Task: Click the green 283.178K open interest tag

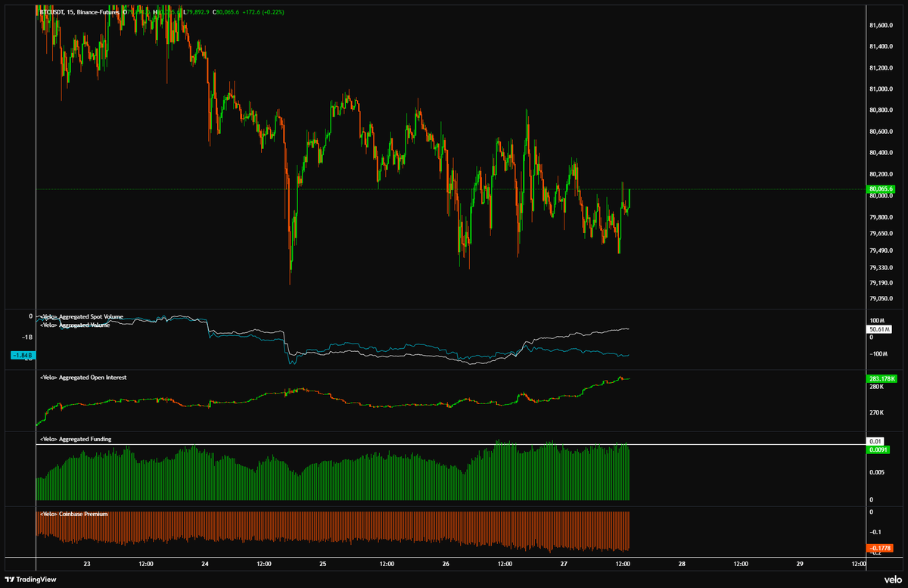Action: tap(882, 378)
